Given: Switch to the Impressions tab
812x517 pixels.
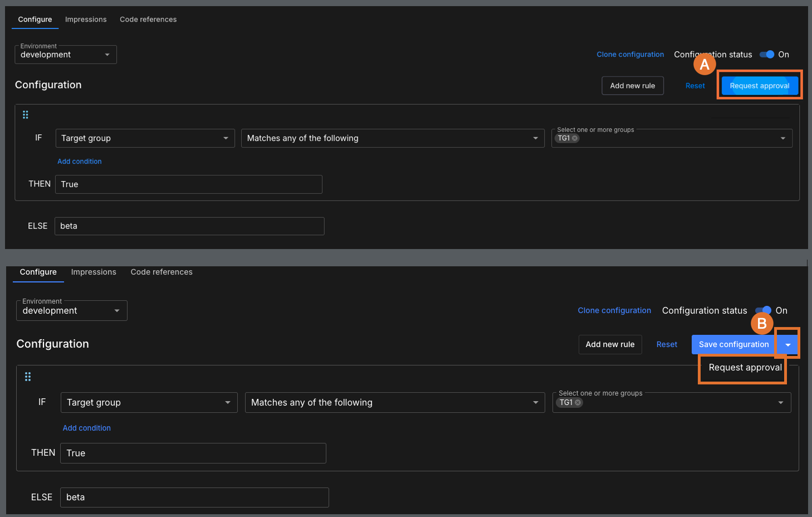Looking at the screenshot, I should [86, 19].
